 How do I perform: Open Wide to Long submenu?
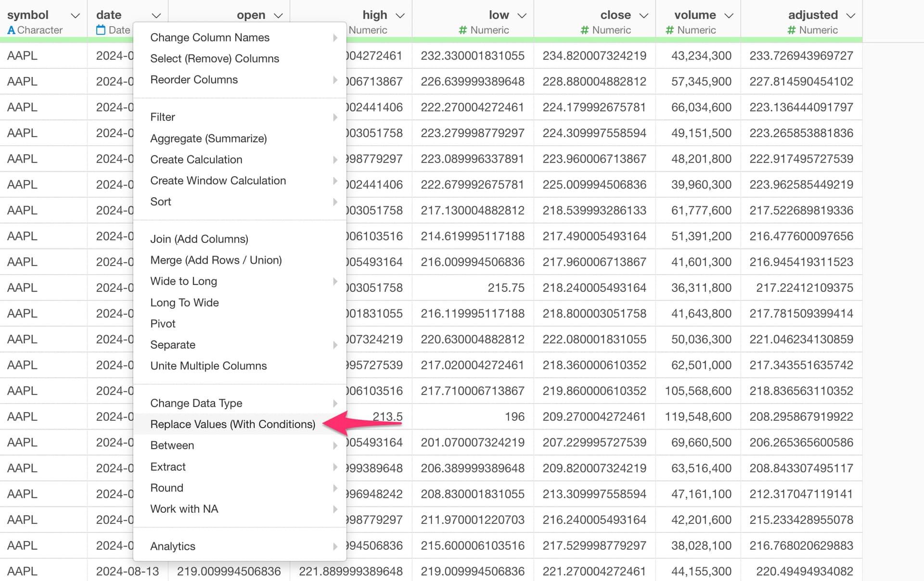[240, 281]
